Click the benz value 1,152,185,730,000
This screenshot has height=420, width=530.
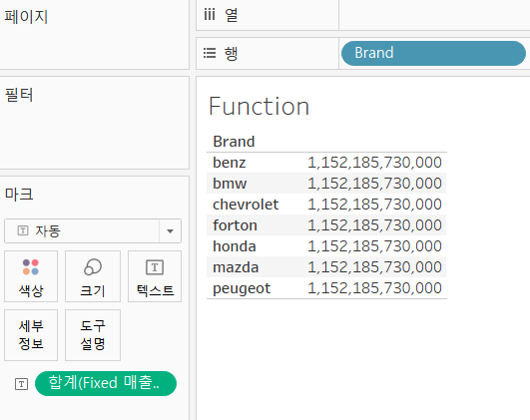point(374,163)
